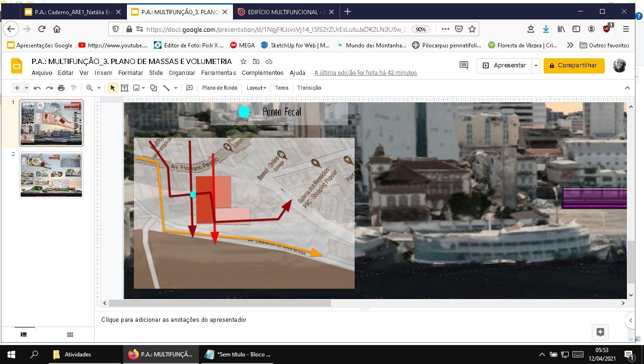Open the Formatar menu

pos(131,73)
